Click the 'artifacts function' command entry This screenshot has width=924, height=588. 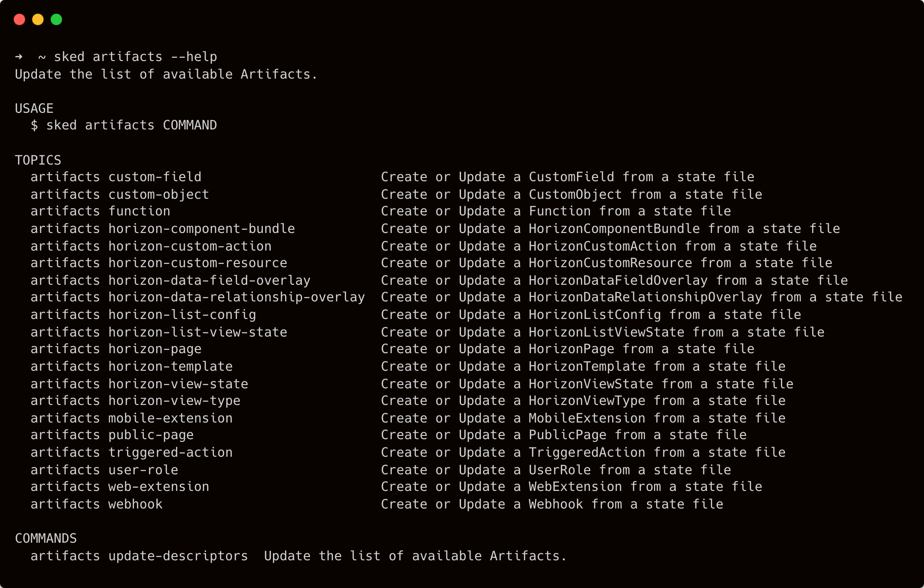100,211
